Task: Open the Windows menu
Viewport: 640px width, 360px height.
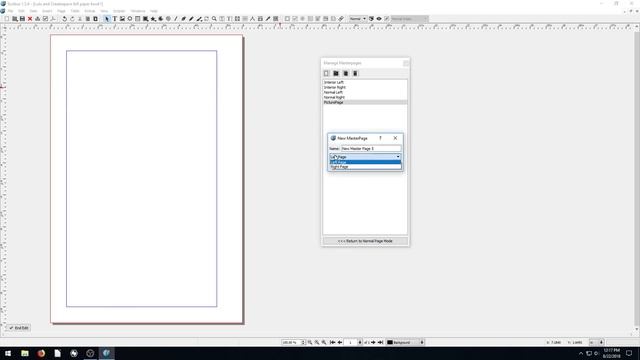Action: click(138, 11)
